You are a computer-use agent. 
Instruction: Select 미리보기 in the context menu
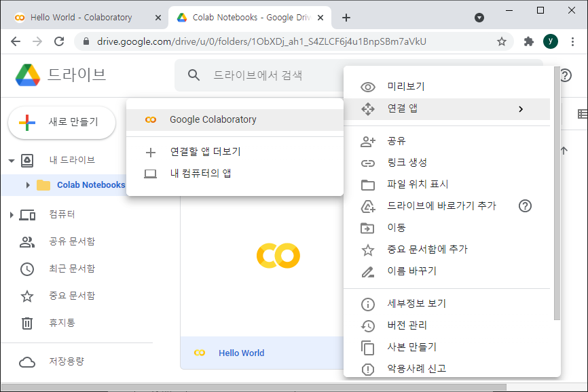coord(447,87)
